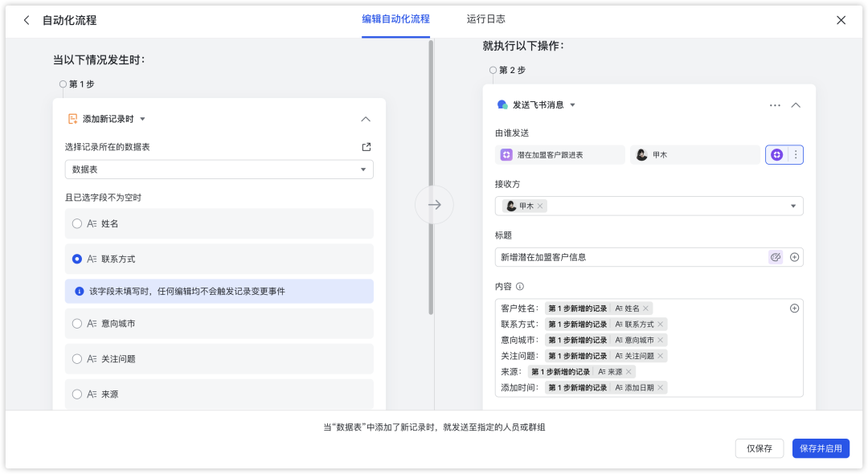Image resolution: width=868 pixels, height=474 pixels.
Task: Click info icon next to 内容
Action: [x=520, y=287]
